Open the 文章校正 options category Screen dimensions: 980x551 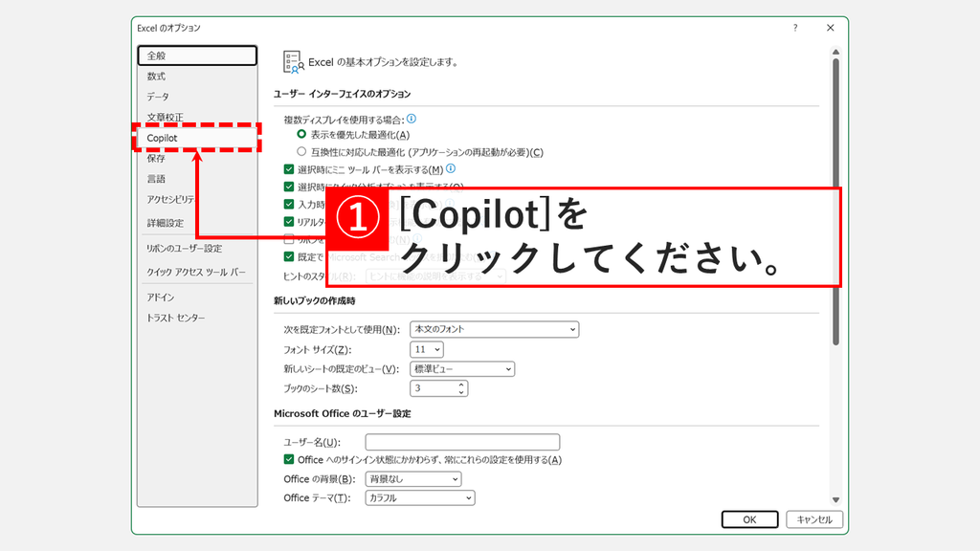coord(197,117)
